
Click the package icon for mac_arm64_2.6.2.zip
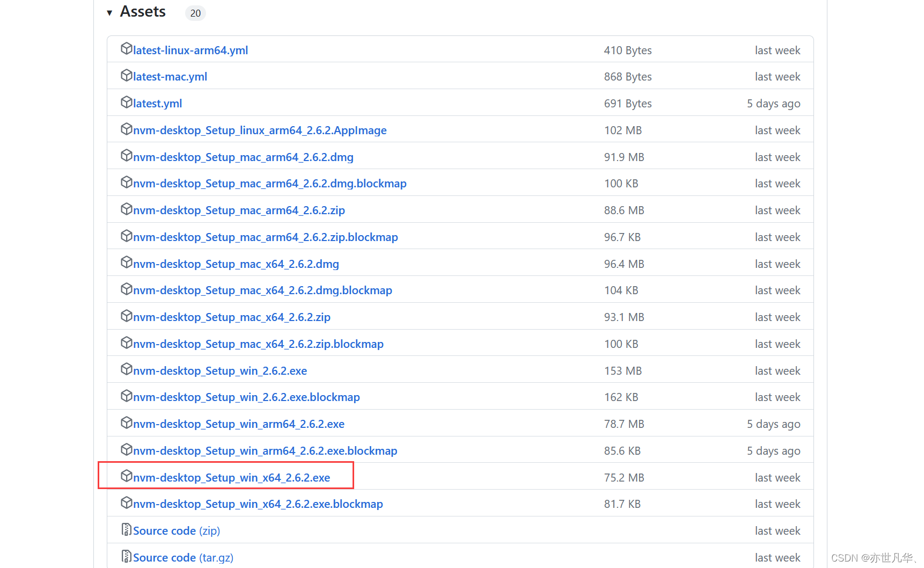point(127,209)
